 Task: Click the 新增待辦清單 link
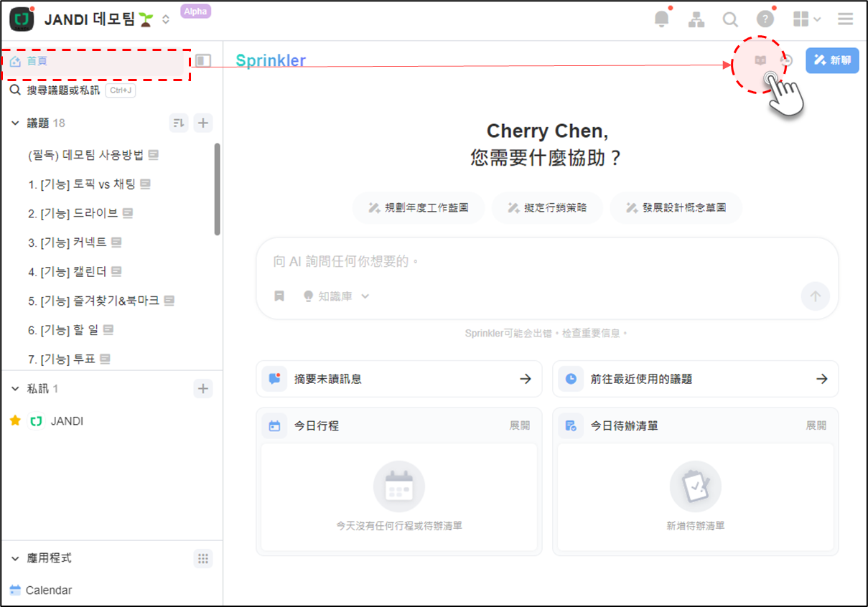coord(695,526)
